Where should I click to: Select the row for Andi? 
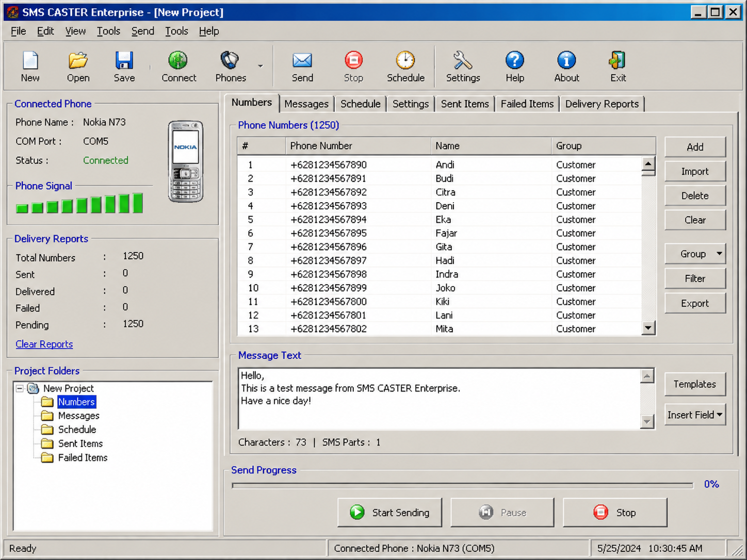coord(440,164)
